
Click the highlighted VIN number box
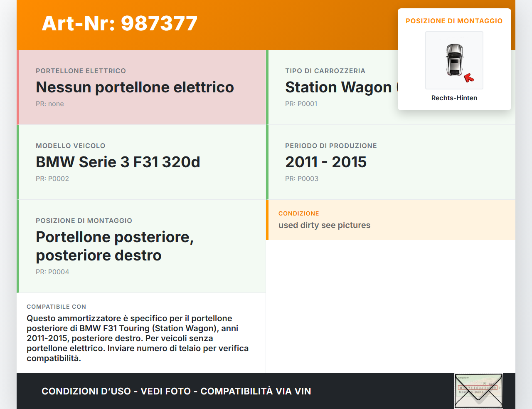click(x=477, y=387)
